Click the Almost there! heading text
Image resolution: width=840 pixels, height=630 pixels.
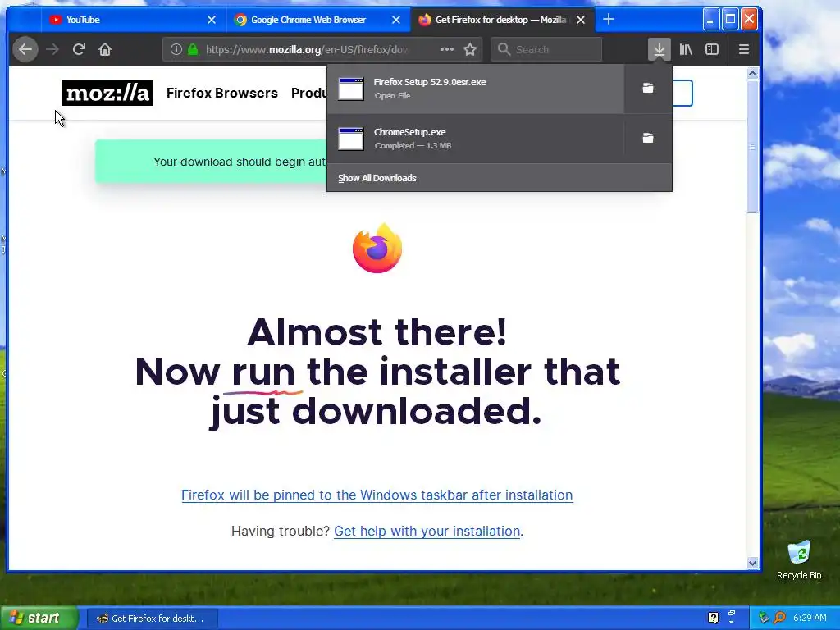377,332
